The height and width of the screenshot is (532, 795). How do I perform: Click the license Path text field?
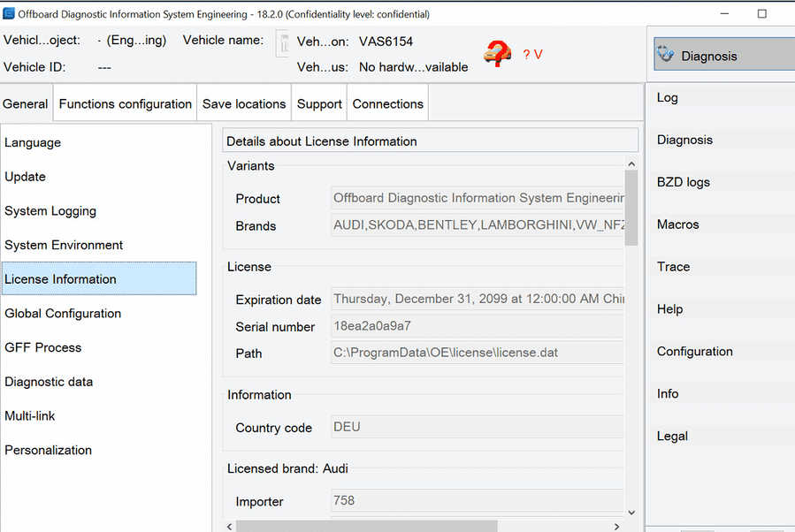coord(478,353)
